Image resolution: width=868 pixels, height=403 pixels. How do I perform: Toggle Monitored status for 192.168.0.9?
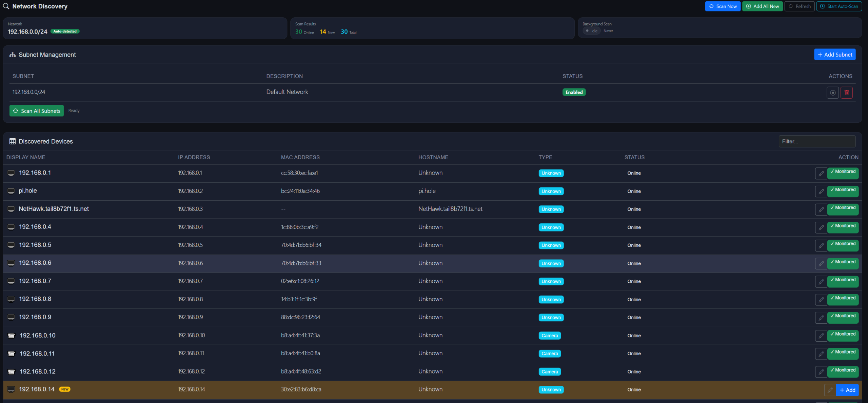click(843, 318)
